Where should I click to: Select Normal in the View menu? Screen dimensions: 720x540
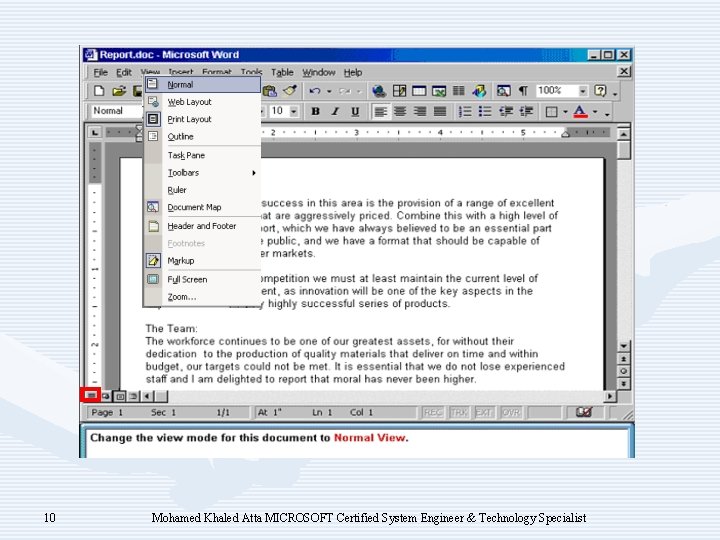[202, 84]
